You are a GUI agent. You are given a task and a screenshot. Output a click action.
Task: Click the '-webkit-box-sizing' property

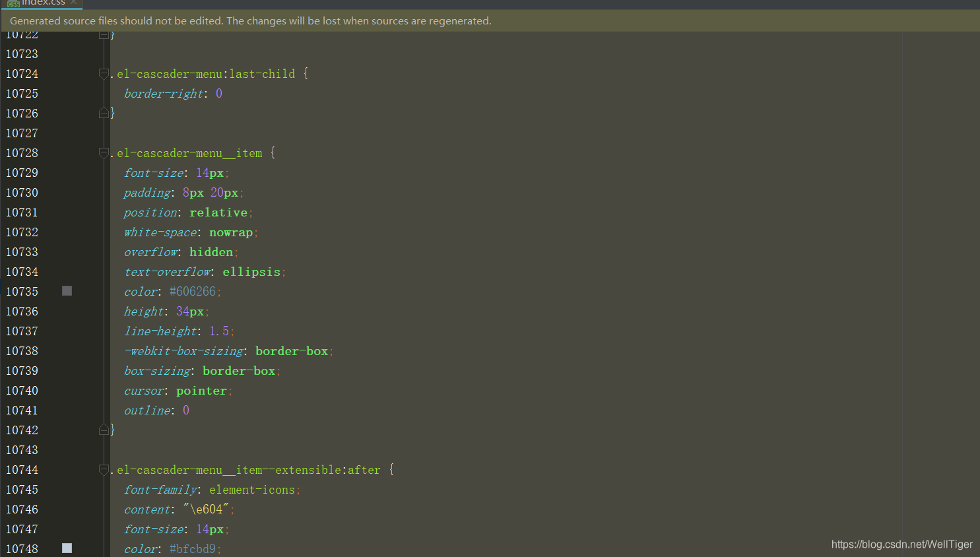pos(183,351)
